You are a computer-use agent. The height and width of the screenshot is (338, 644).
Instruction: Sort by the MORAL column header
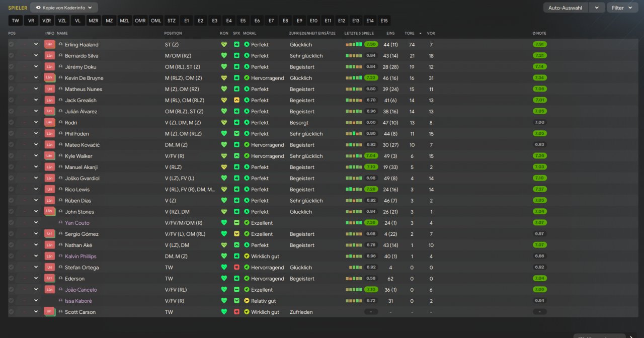[x=250, y=33]
